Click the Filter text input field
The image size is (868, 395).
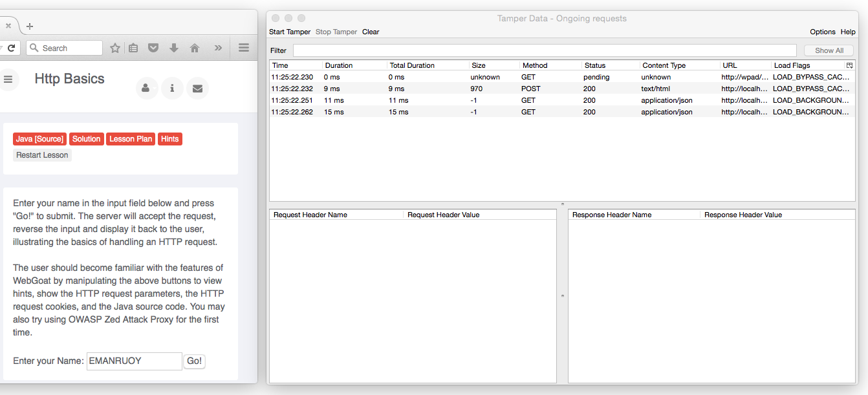pos(544,50)
